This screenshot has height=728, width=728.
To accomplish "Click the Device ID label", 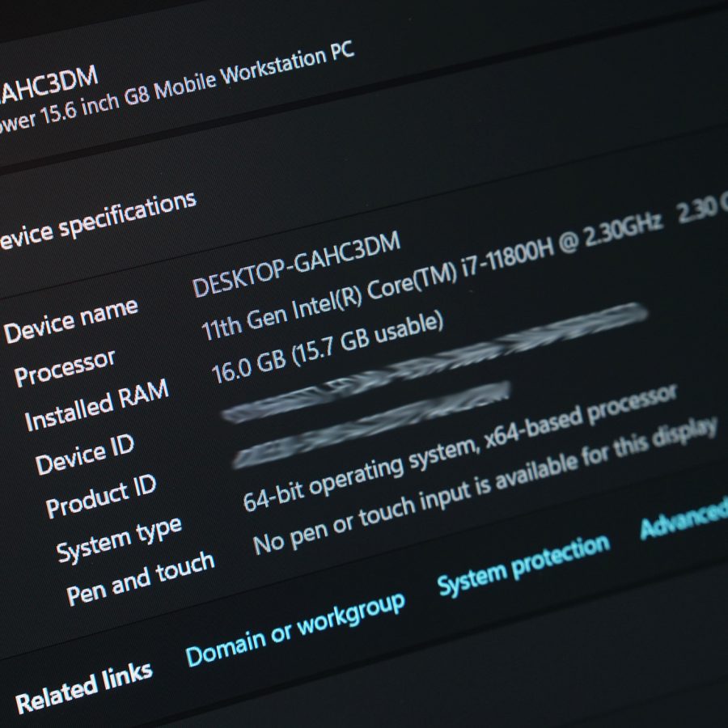I will [84, 455].
